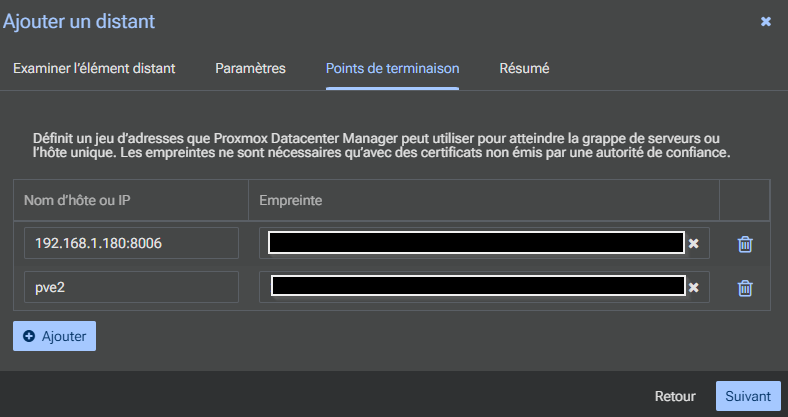Click Retour to go back
Screen dimensions: 788x417
674,396
